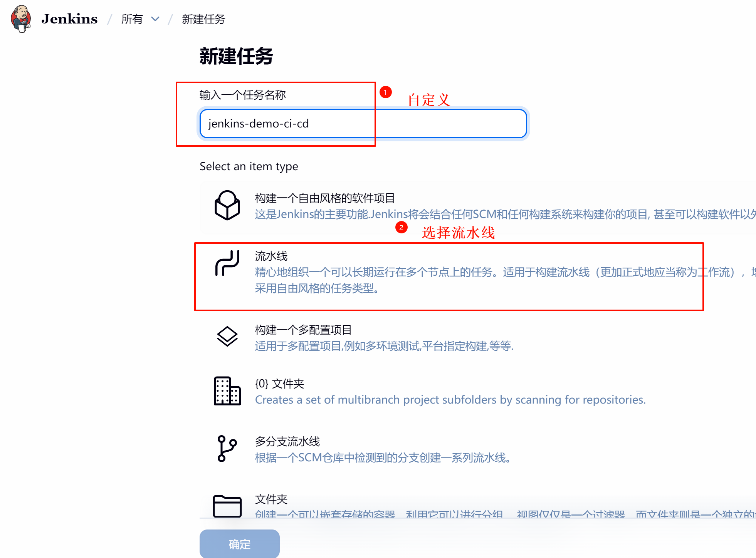Choose 多分支流水线 item type
The width and height of the screenshot is (756, 558).
tap(287, 441)
